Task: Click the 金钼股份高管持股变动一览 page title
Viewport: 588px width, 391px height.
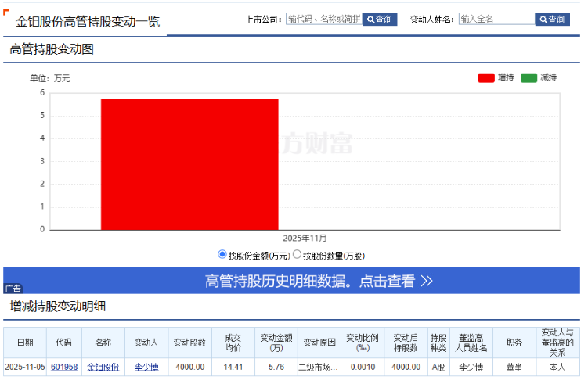Action: [88, 22]
